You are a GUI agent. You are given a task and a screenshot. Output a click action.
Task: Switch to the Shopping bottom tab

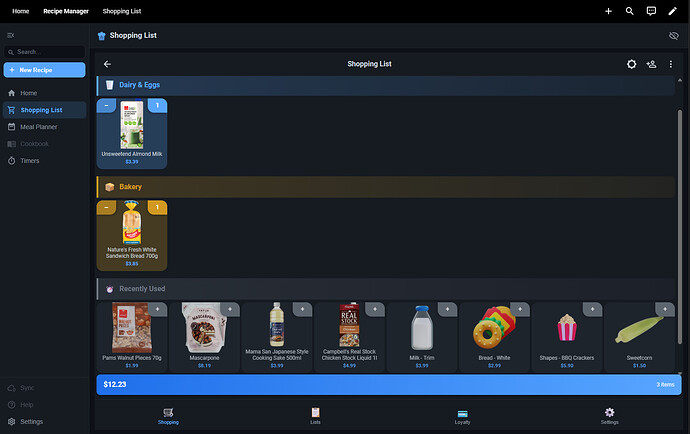[168, 416]
